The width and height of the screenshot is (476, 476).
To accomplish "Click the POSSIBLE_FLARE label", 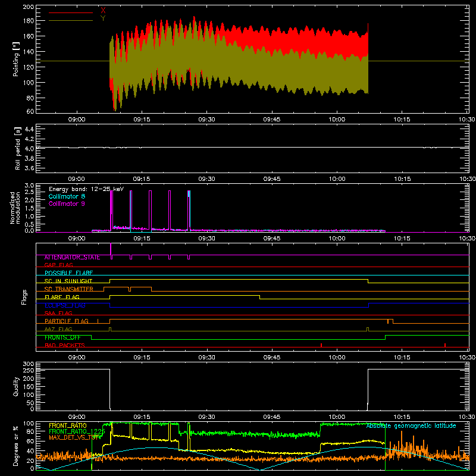I will (x=68, y=273).
